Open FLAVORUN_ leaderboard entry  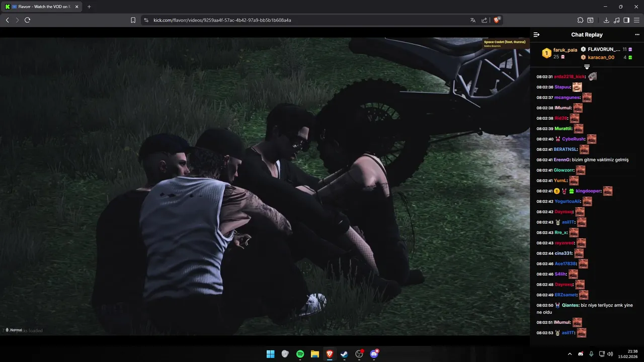pos(604,49)
